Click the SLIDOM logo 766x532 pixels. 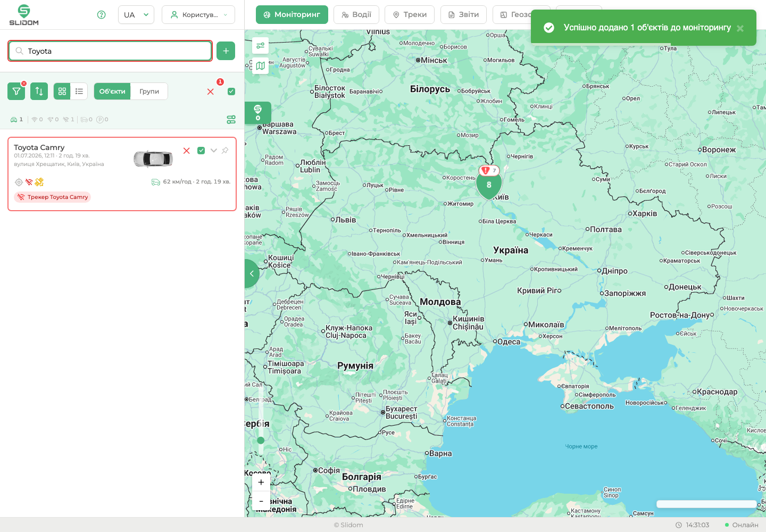(24, 15)
